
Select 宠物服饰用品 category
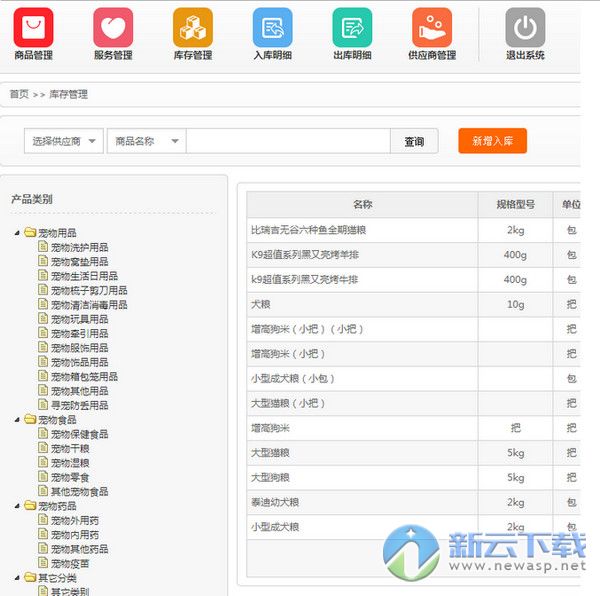[x=80, y=348]
